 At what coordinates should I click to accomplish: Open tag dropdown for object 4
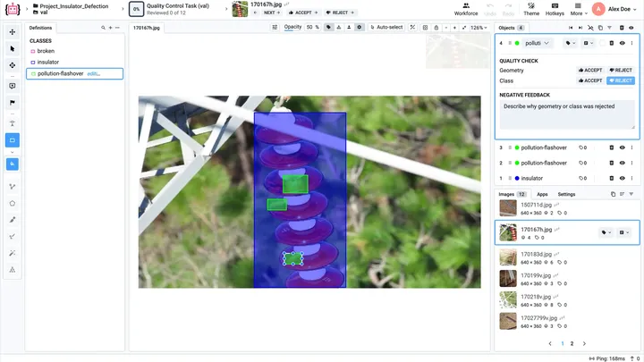(x=571, y=43)
